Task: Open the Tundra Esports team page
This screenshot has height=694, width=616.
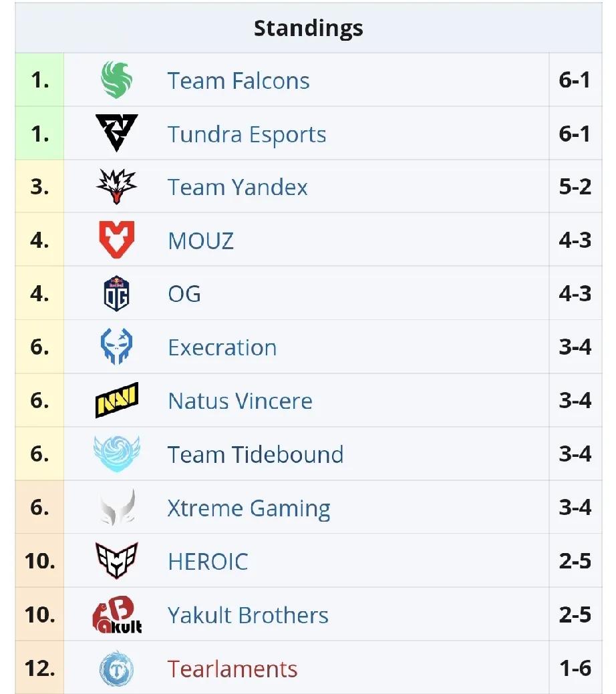Action: (x=247, y=134)
